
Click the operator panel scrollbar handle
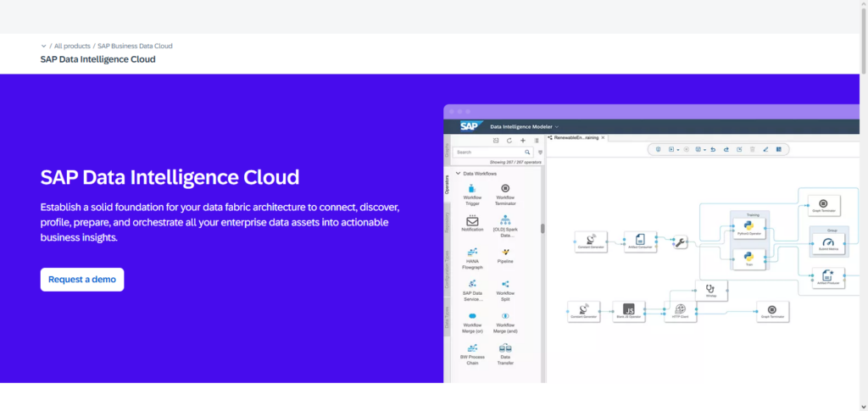pyautogui.click(x=542, y=229)
